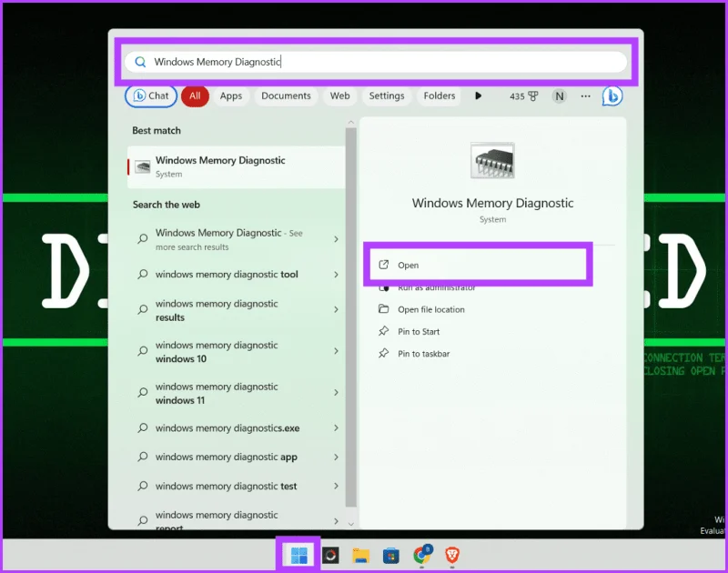Click magnifier icon of 'windows 10' suggestion
Image resolution: width=728 pixels, height=573 pixels.
pyautogui.click(x=143, y=351)
